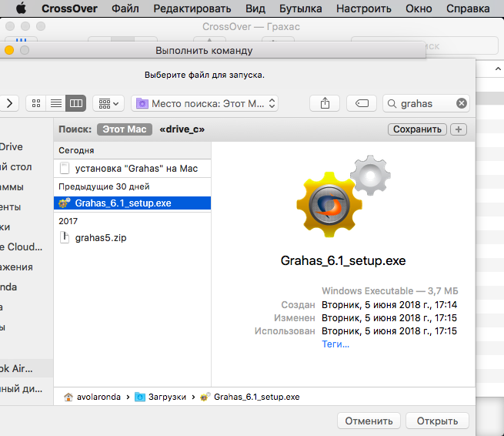
Task: Go forward with the arrow button
Action: tap(10, 103)
